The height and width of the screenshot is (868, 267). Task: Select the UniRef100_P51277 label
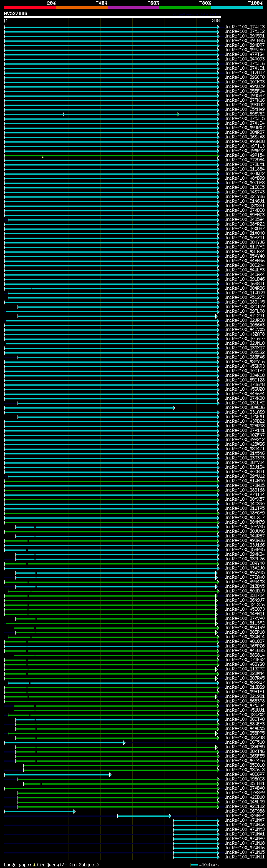click(x=244, y=297)
